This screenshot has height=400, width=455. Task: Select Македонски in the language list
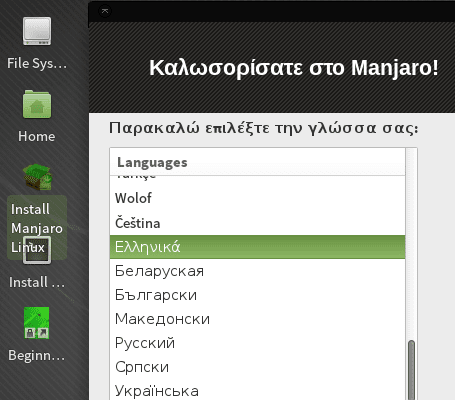pyautogui.click(x=257, y=319)
